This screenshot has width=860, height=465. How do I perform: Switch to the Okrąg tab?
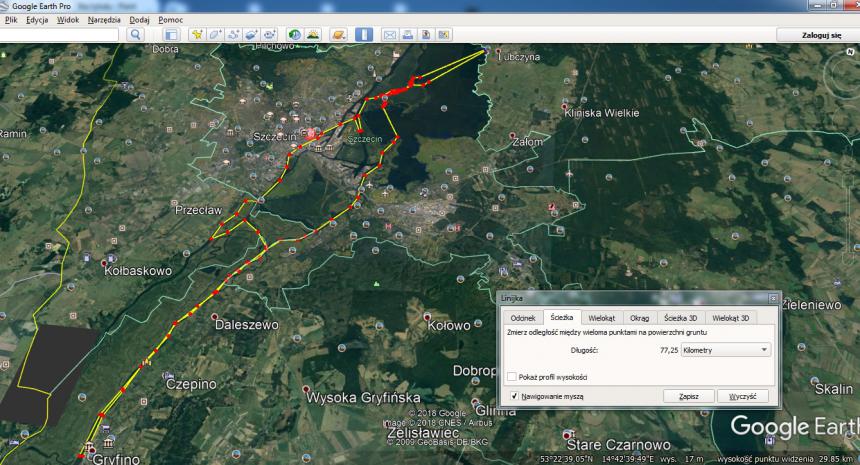(x=640, y=318)
